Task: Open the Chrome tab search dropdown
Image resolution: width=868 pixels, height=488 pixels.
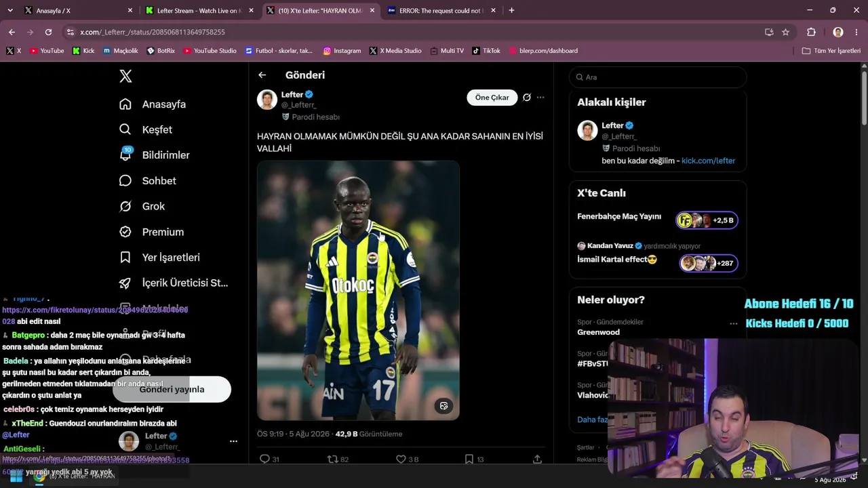Action: pyautogui.click(x=9, y=10)
